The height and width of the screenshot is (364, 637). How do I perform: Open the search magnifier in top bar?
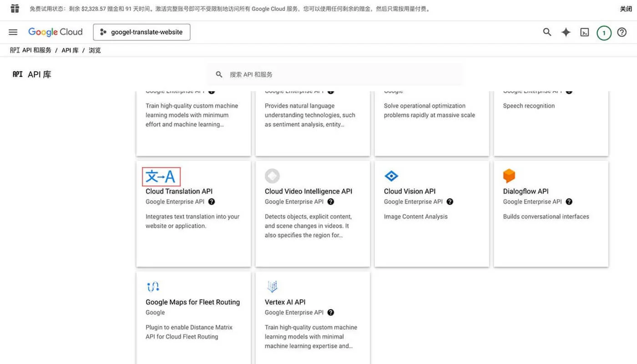tap(546, 32)
